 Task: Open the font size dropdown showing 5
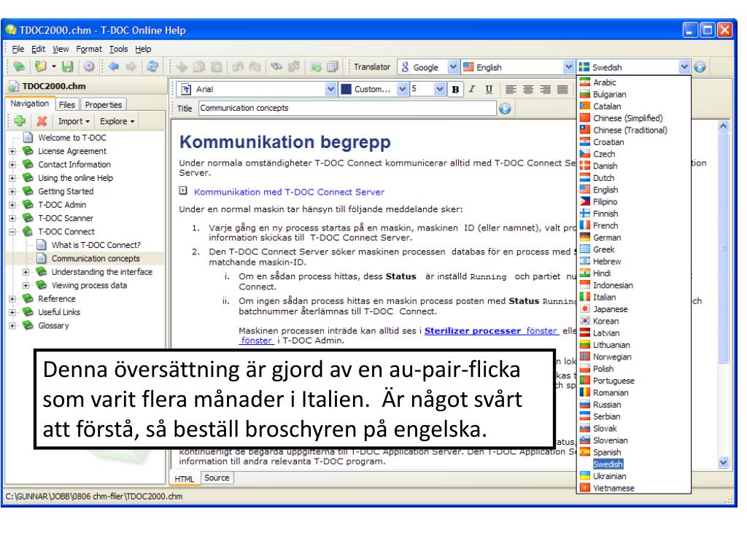coord(440,89)
